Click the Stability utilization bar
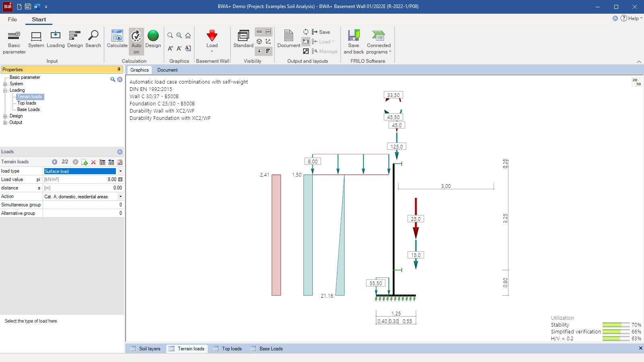Screen dimensions: 644x362 coord(616,325)
